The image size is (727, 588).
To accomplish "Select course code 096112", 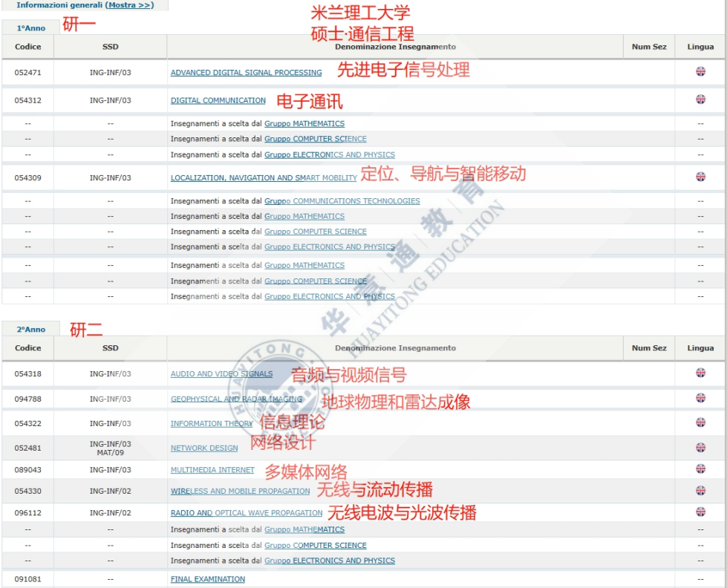I will click(x=27, y=513).
